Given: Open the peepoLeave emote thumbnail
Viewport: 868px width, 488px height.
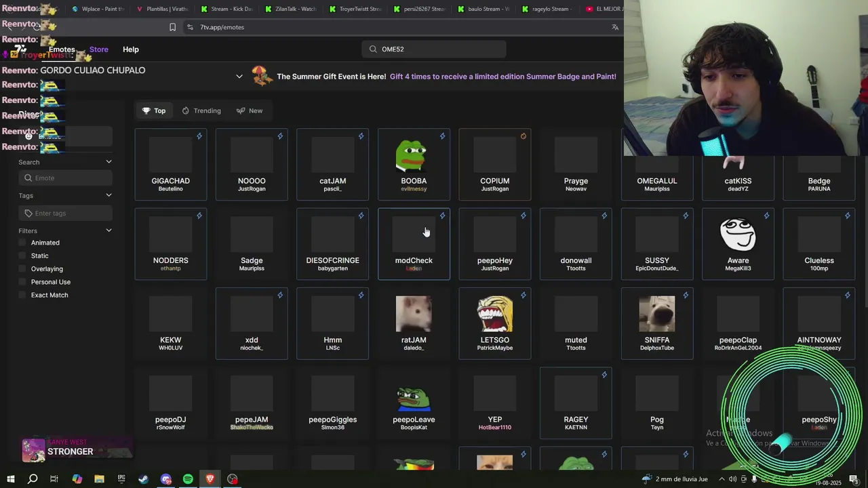Looking at the screenshot, I should tap(414, 399).
